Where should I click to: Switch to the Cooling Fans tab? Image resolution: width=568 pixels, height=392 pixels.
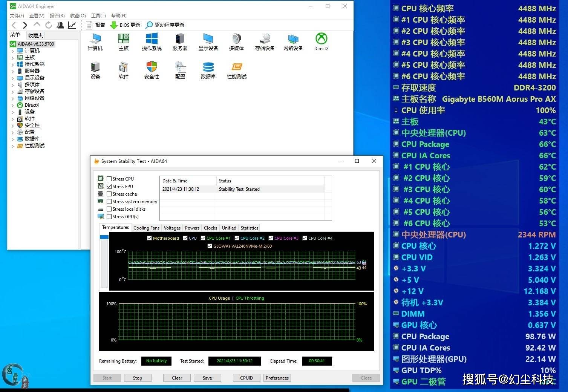(x=146, y=228)
